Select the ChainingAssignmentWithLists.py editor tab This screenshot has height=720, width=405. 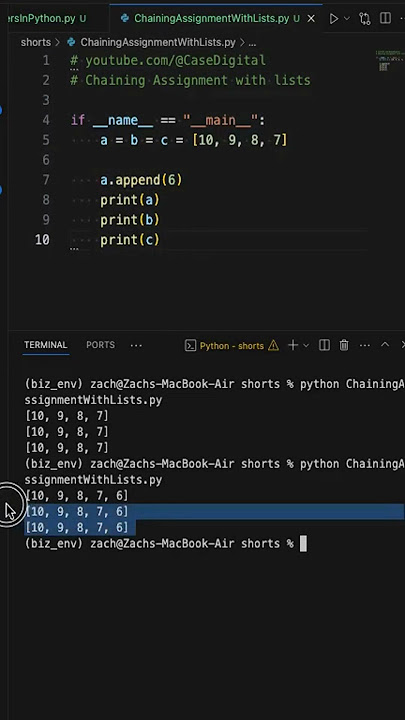(x=210, y=18)
